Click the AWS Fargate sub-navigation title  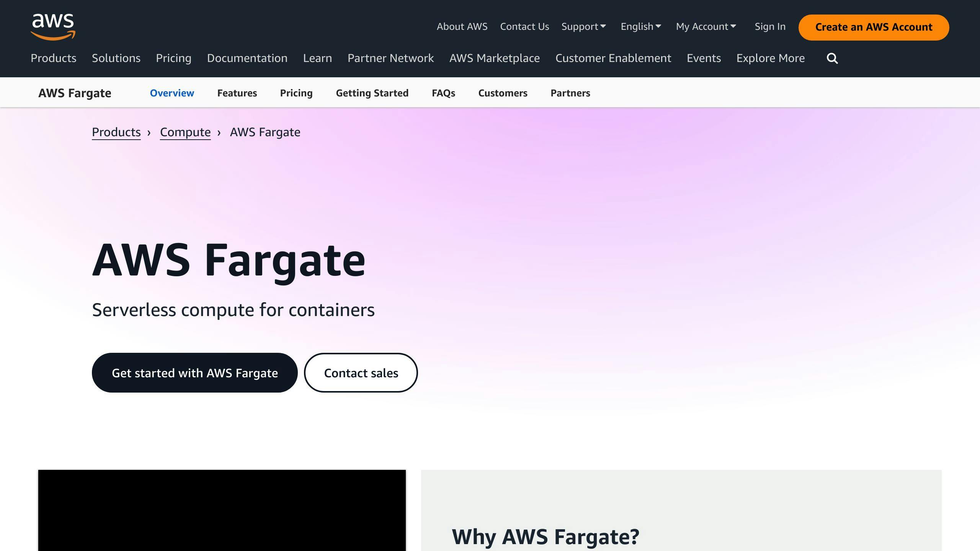(75, 93)
